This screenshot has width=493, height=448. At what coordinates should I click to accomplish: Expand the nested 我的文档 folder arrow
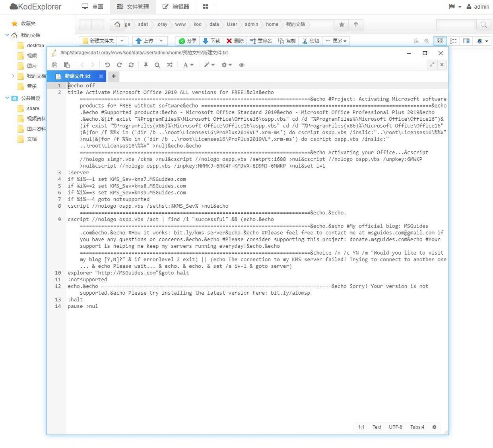(x=13, y=76)
